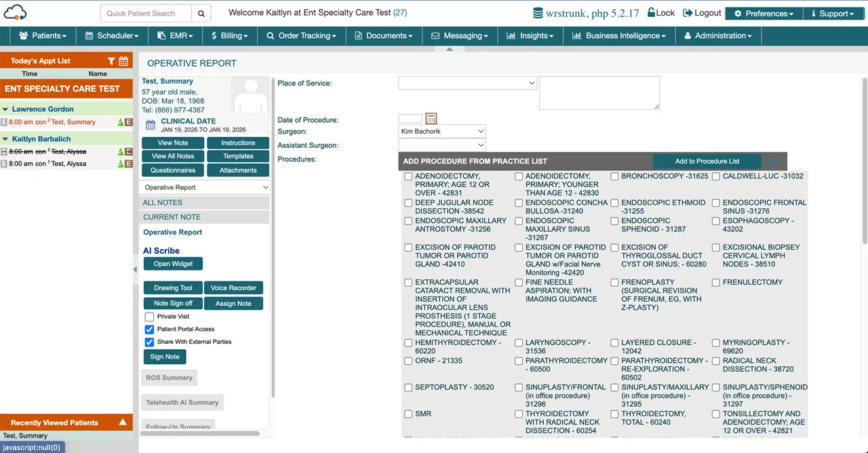
Task: Enable the Private Visit checkbox
Action: (149, 317)
